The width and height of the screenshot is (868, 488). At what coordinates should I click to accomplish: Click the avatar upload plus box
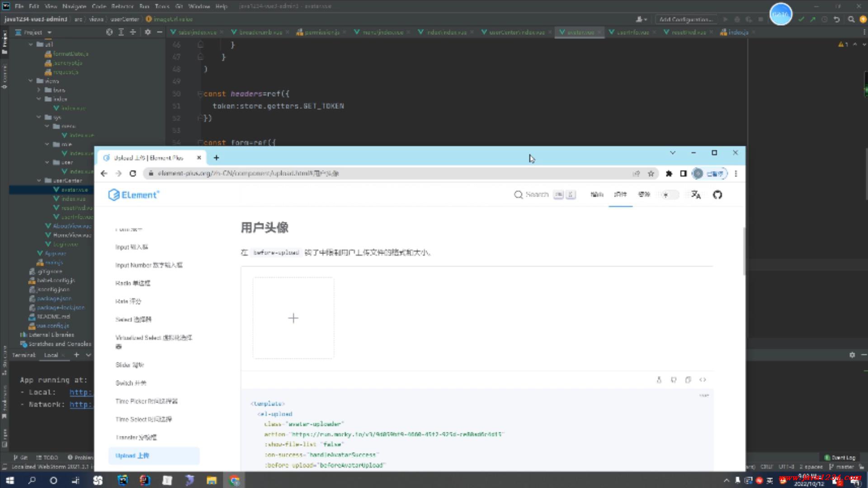coord(293,318)
